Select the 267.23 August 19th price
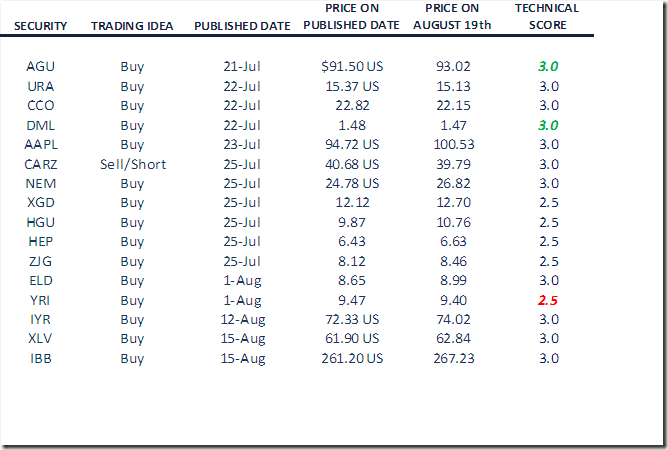 click(453, 359)
